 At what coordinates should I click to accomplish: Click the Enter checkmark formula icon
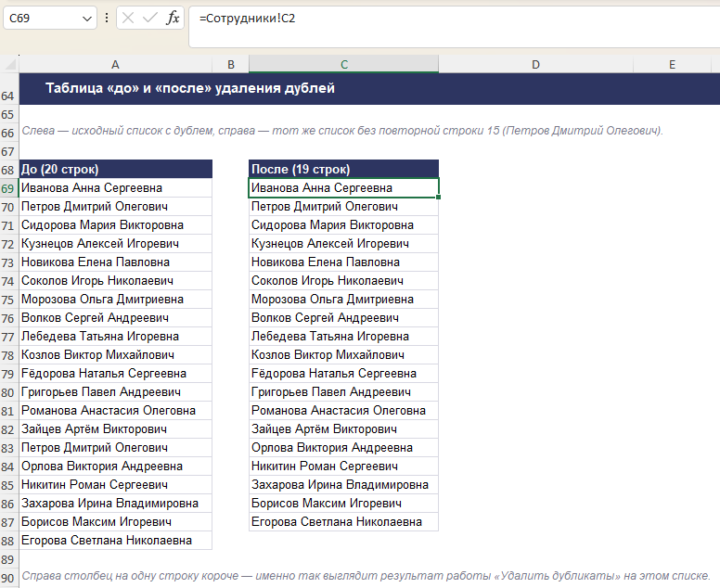pyautogui.click(x=149, y=18)
